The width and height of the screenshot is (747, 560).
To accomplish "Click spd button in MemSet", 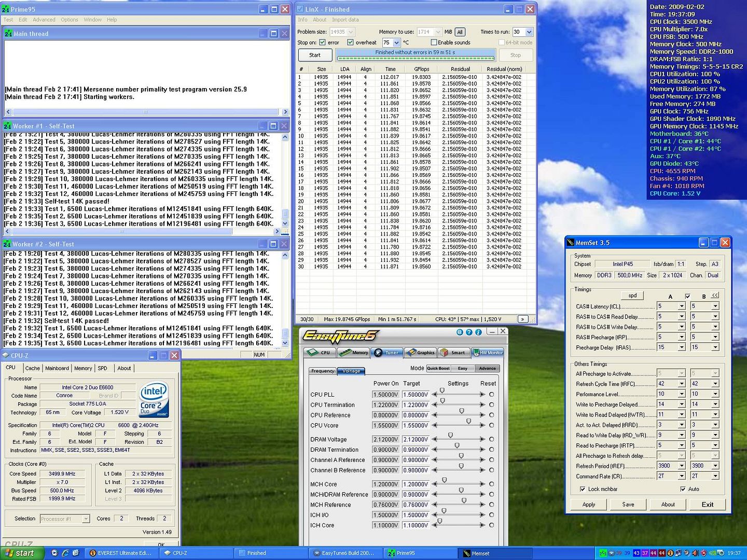I will coord(632,296).
